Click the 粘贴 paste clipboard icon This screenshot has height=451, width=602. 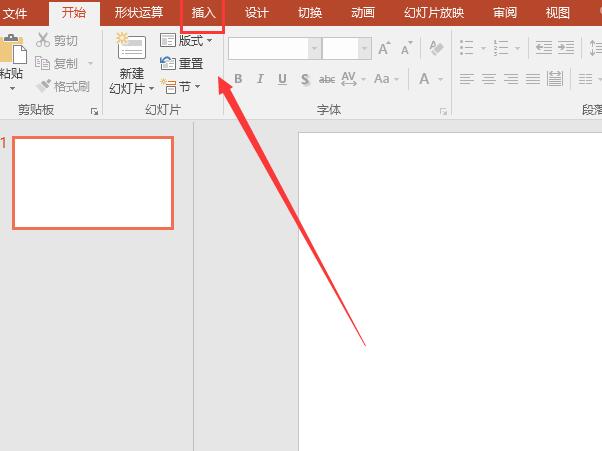[12, 50]
